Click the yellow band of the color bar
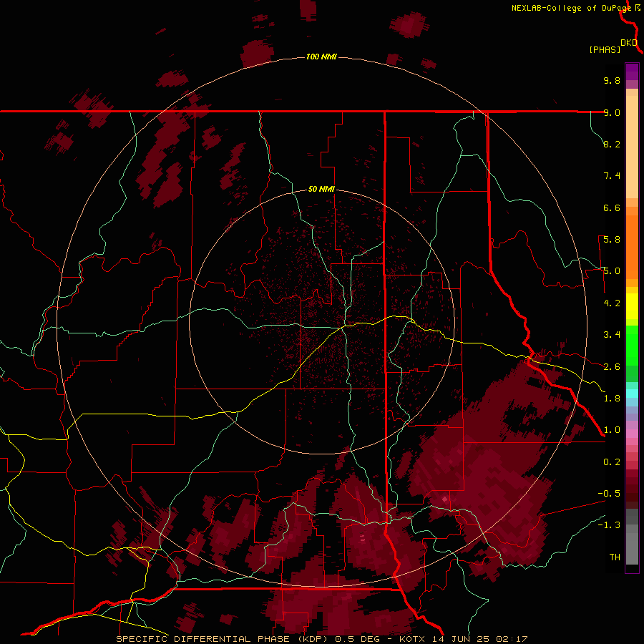Image resolution: width=644 pixels, height=644 pixels. [x=632, y=306]
